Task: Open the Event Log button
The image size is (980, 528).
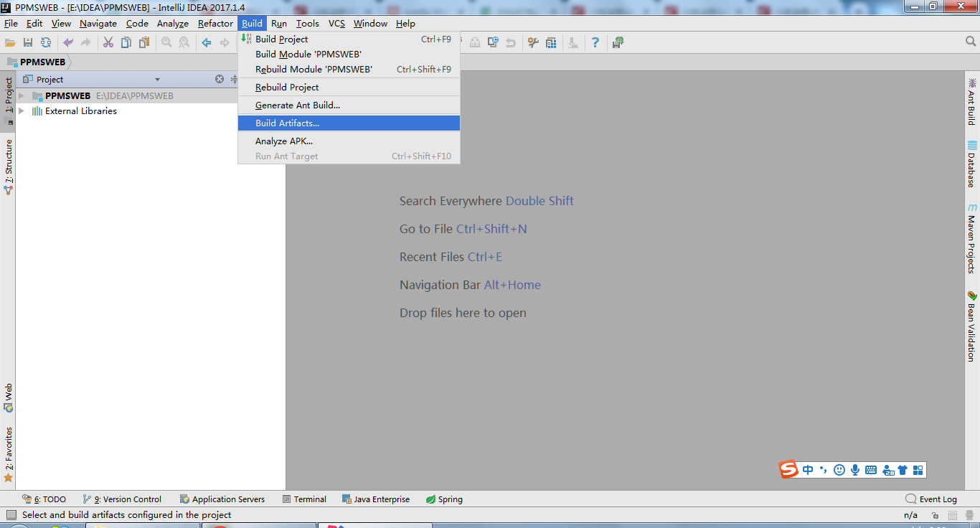Action: [931, 499]
